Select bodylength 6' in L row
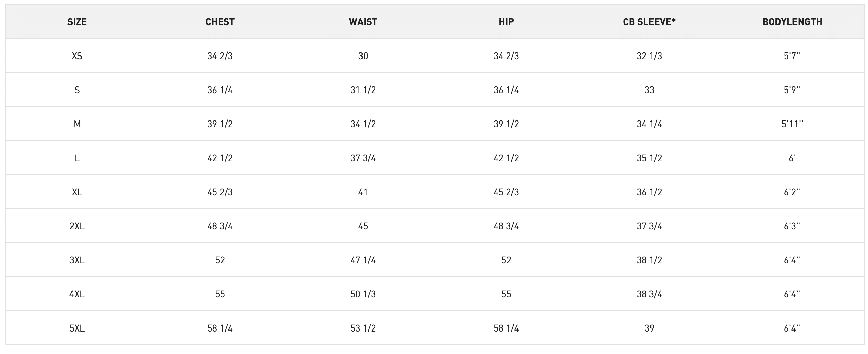This screenshot has height=354, width=868. [792, 158]
